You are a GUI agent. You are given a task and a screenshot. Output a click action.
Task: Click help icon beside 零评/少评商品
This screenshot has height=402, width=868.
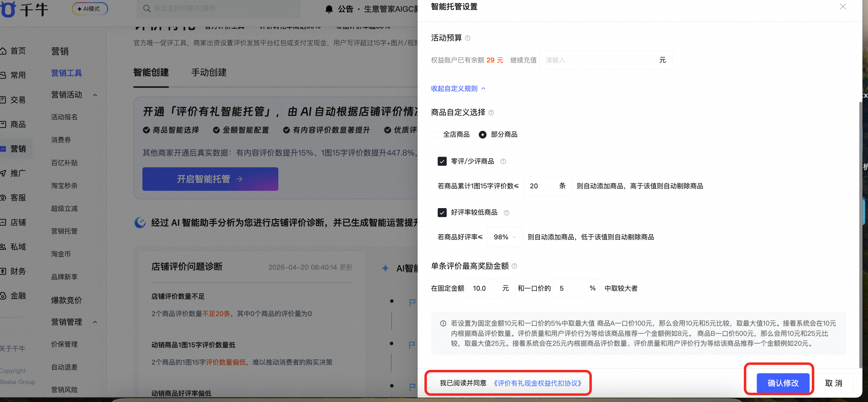point(503,161)
